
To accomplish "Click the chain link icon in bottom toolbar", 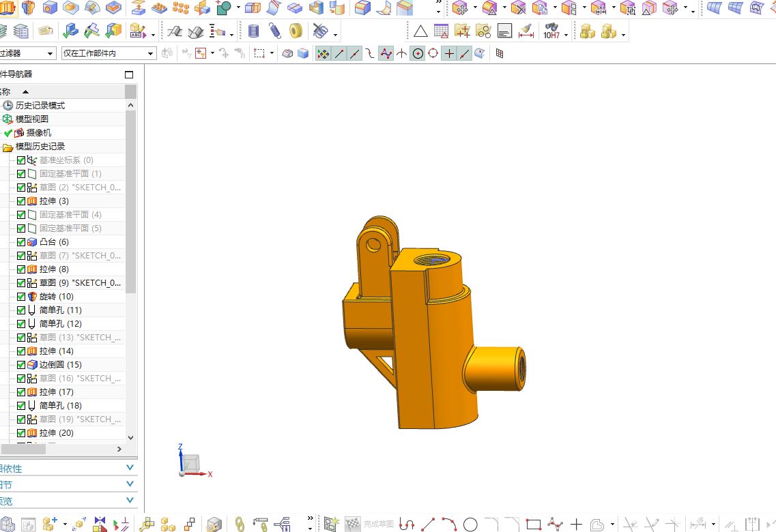I will (240, 524).
